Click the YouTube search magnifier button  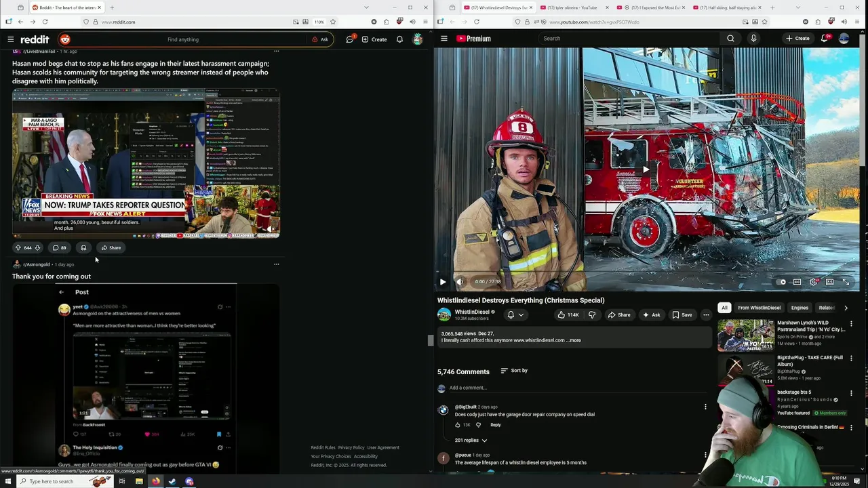click(x=730, y=39)
